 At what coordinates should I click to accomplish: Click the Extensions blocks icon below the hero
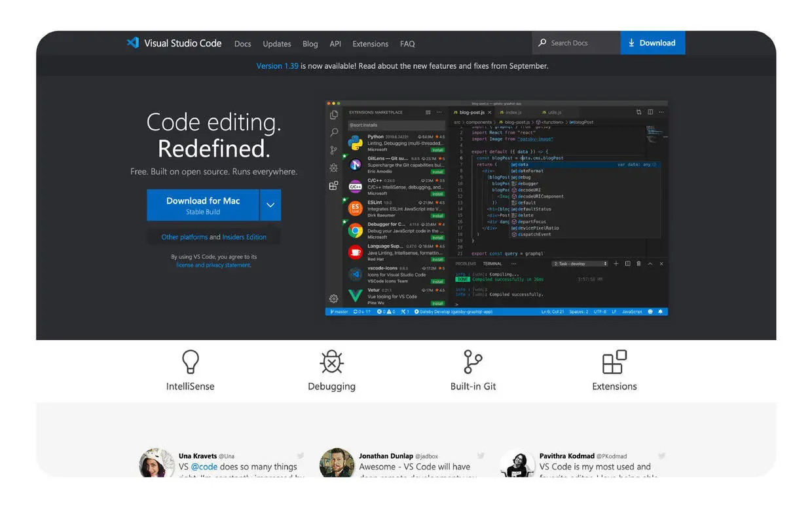614,362
